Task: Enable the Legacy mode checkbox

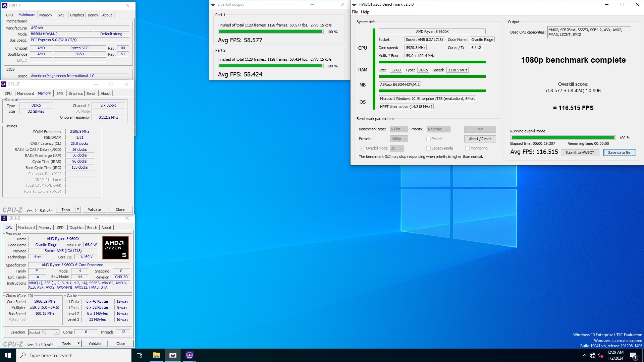Action: [x=428, y=148]
